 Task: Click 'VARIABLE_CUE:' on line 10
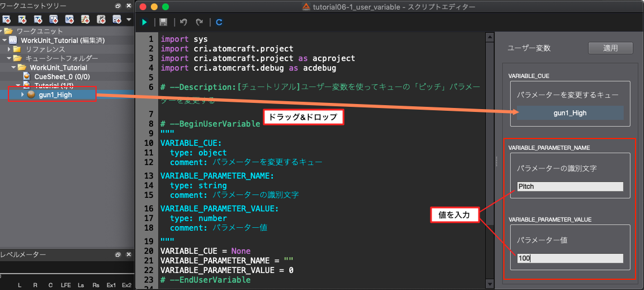coord(191,144)
